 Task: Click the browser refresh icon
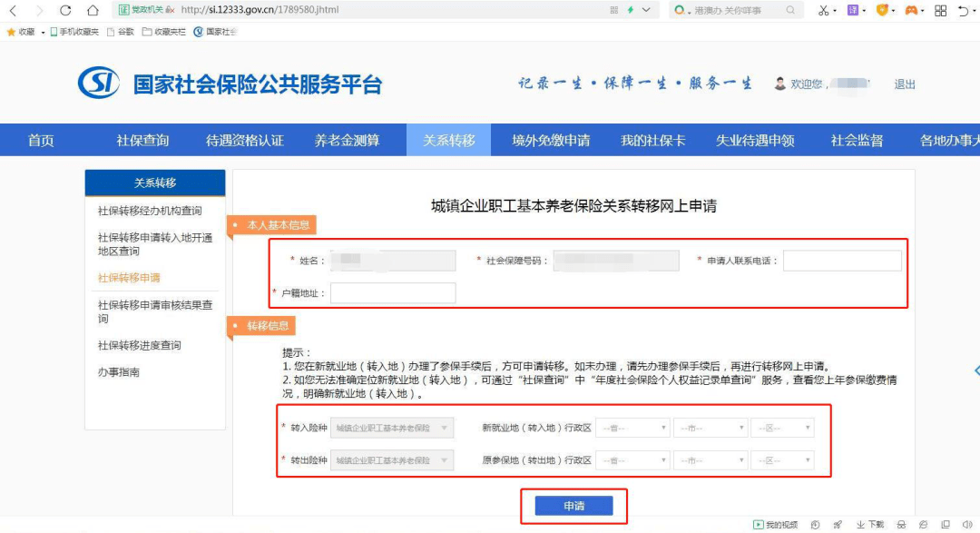click(x=65, y=10)
